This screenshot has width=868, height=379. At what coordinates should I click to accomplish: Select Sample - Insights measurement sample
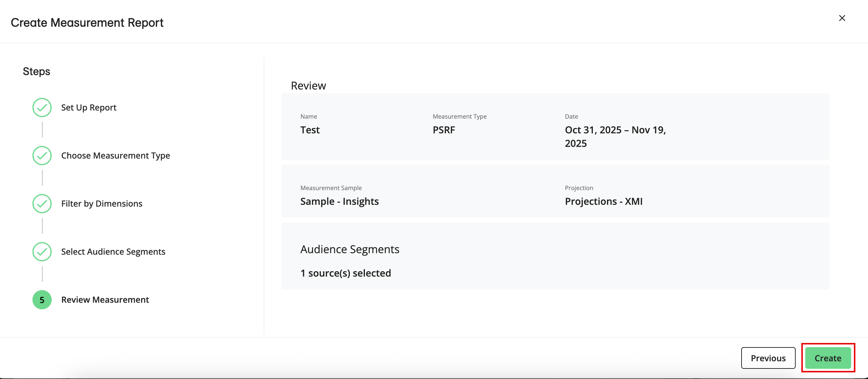tap(339, 201)
